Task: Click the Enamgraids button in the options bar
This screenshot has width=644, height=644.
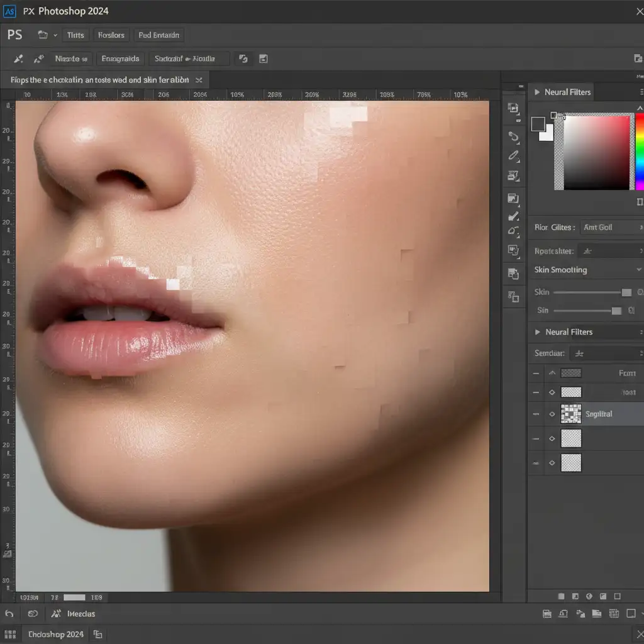Action: (120, 58)
